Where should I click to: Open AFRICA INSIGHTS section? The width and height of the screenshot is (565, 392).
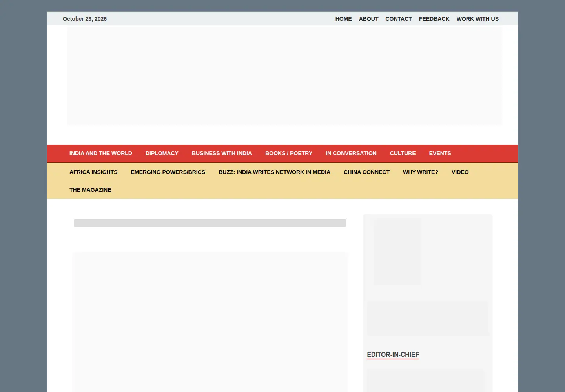[x=93, y=172]
